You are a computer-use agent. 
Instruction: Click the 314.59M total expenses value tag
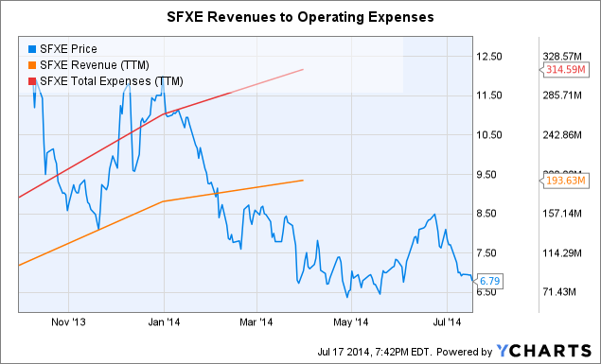(x=565, y=70)
